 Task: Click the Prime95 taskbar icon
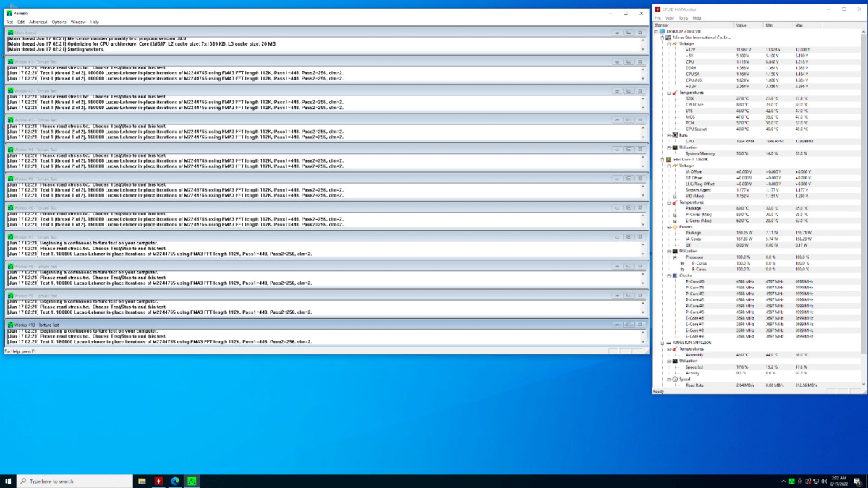click(192, 481)
